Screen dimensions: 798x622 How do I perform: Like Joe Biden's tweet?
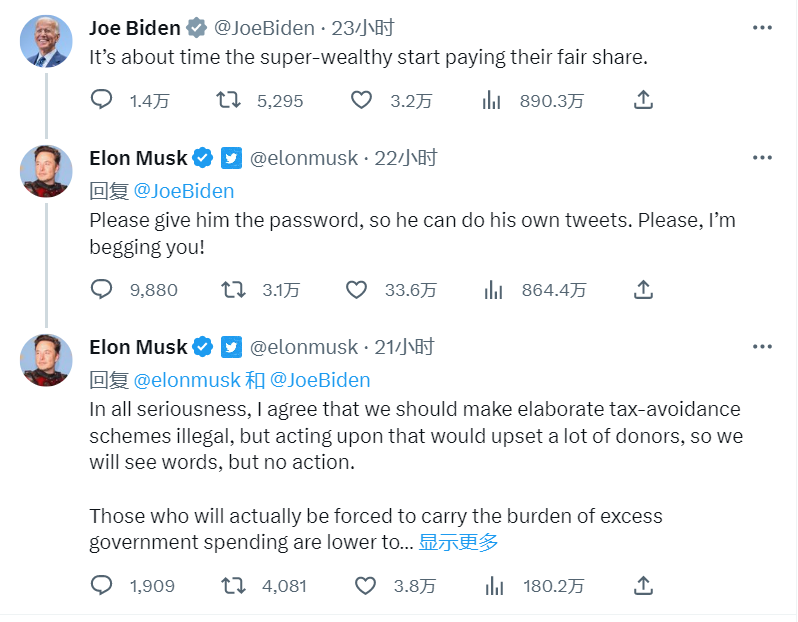click(362, 100)
